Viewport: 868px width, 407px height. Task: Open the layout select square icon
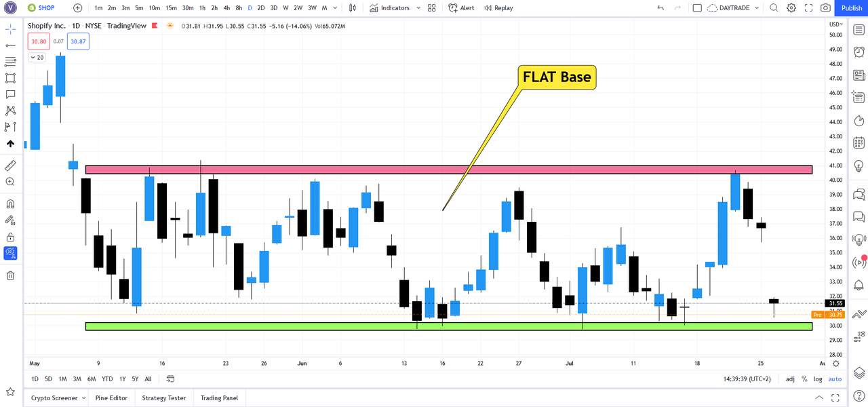(696, 8)
